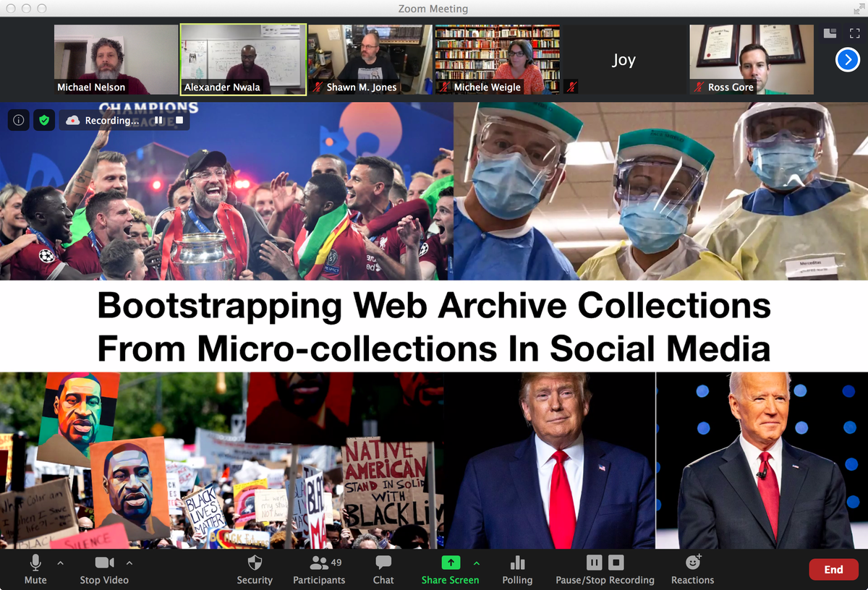
Task: Open the microphone options chevron
Action: pyautogui.click(x=61, y=564)
